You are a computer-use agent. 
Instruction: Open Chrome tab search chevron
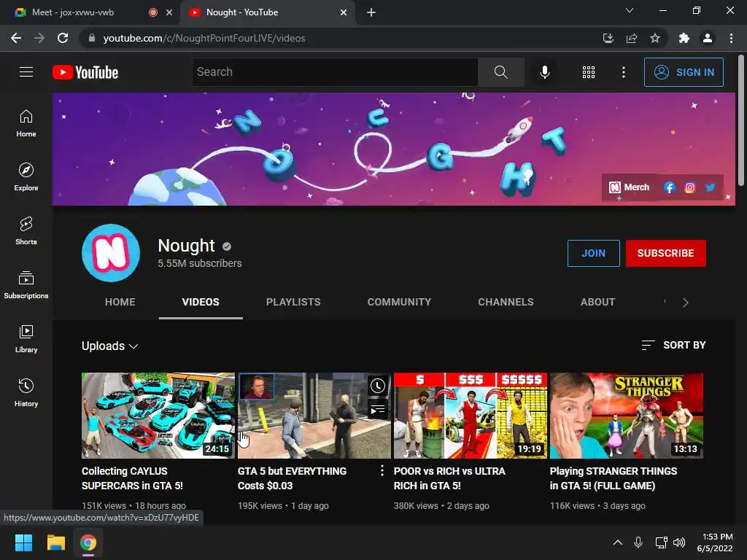630,10
